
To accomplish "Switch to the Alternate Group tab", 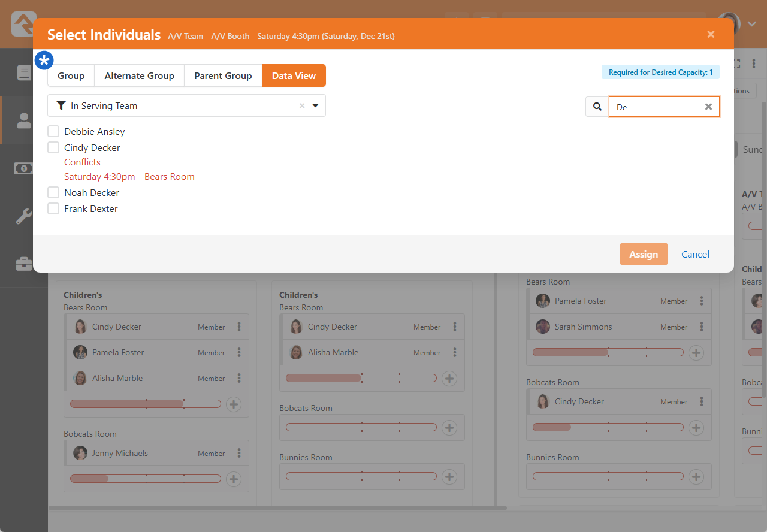I will [x=139, y=75].
